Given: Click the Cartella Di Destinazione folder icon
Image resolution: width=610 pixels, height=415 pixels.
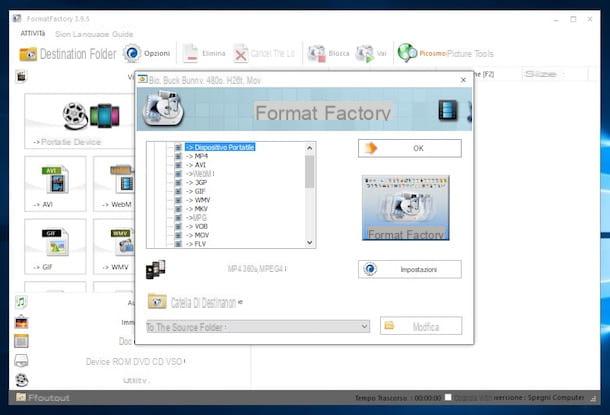Looking at the screenshot, I should click(157, 301).
